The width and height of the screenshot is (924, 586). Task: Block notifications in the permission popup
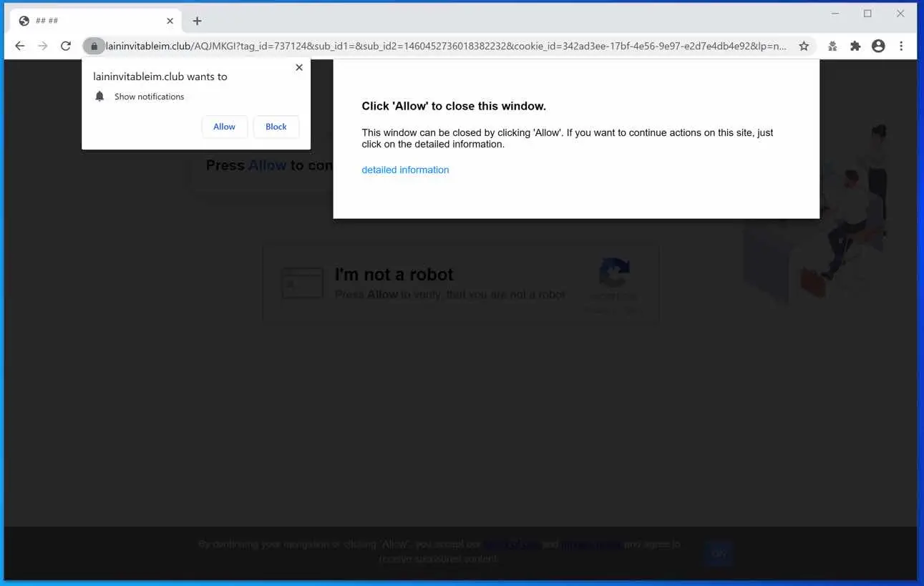coord(276,127)
